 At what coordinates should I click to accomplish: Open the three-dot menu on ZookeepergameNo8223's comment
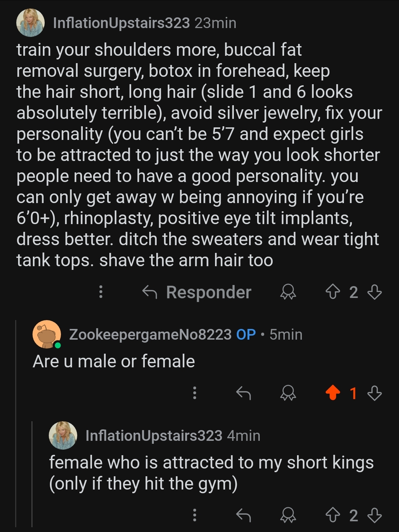coord(195,394)
